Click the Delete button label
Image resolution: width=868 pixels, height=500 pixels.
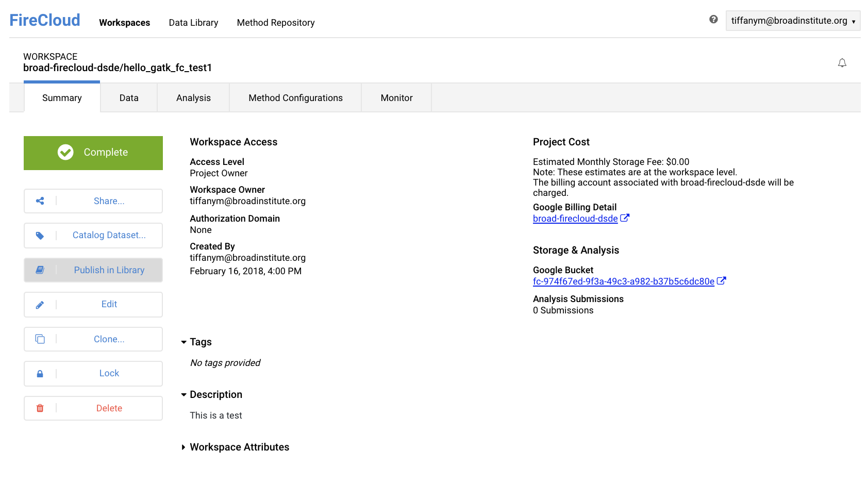pyautogui.click(x=109, y=408)
